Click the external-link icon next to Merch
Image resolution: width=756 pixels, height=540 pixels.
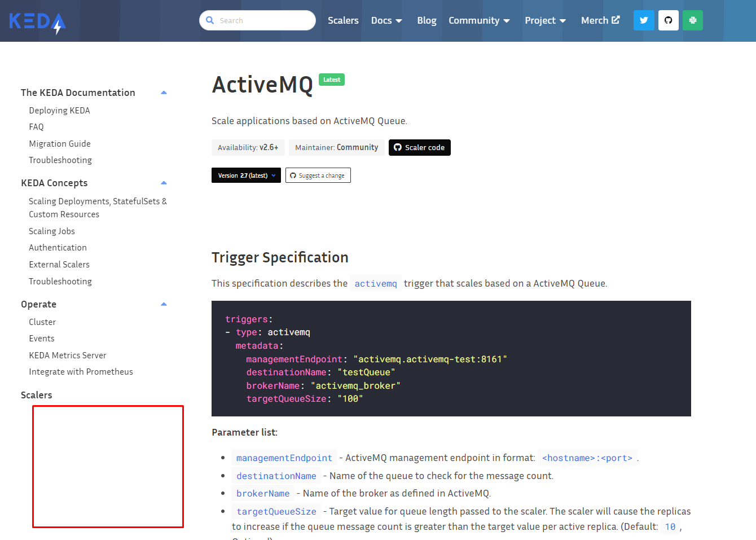[616, 20]
